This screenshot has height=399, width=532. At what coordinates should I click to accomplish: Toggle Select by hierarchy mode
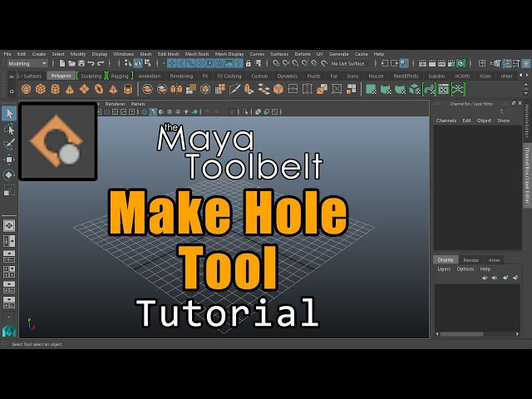point(128,63)
